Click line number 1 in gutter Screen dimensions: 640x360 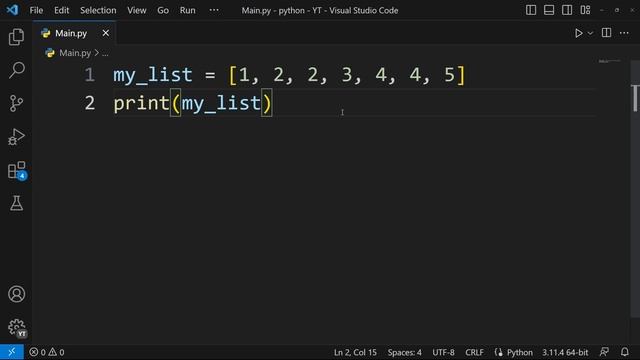pyautogui.click(x=90, y=75)
